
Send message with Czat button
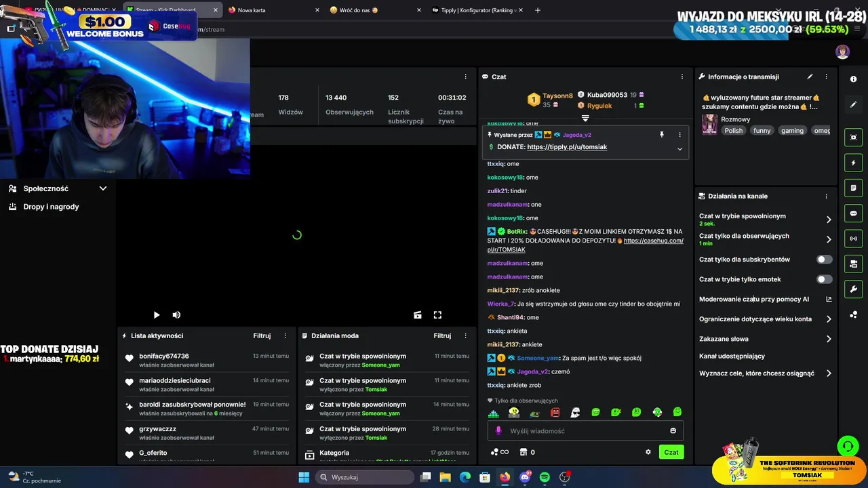coord(671,452)
